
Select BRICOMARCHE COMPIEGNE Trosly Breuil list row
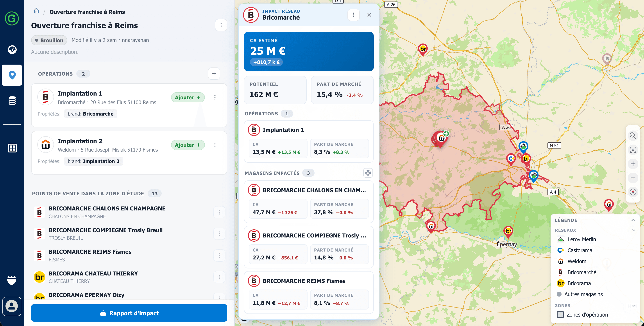(x=129, y=234)
